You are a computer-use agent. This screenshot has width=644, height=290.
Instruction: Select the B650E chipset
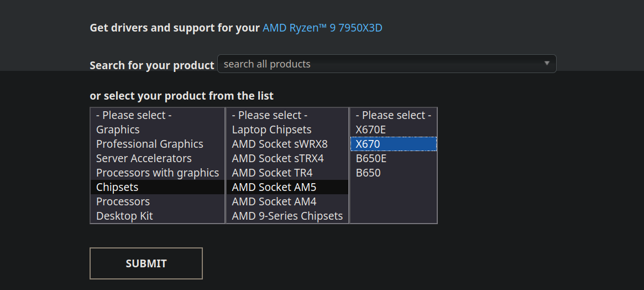pyautogui.click(x=371, y=158)
